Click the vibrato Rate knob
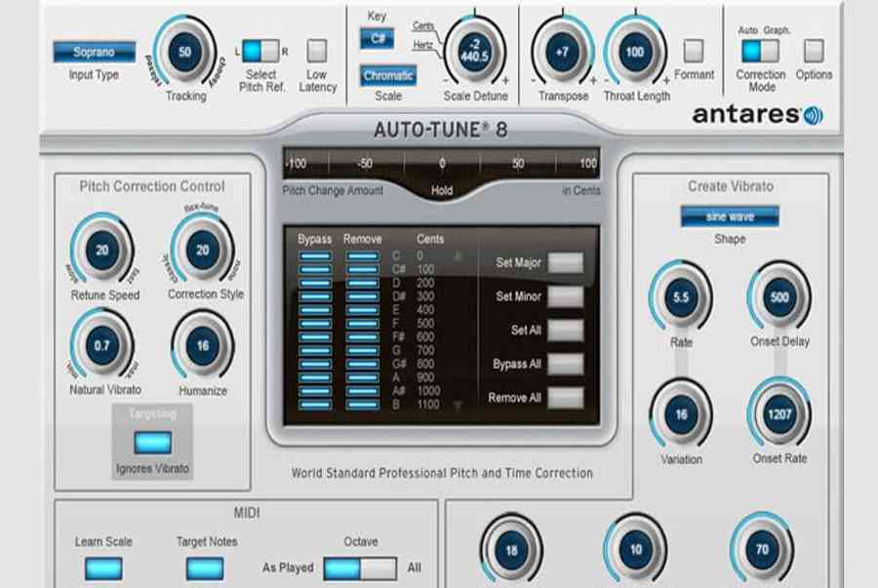Image resolution: width=878 pixels, height=588 pixels. 680,297
